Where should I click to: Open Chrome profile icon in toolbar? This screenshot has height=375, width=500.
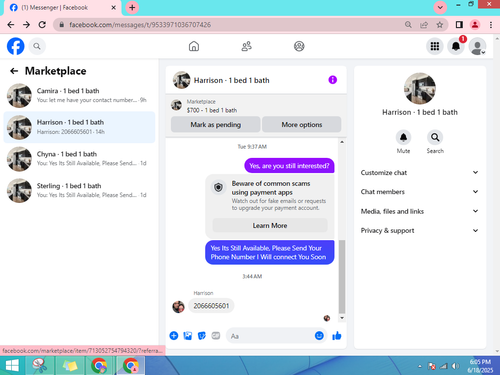click(x=475, y=25)
